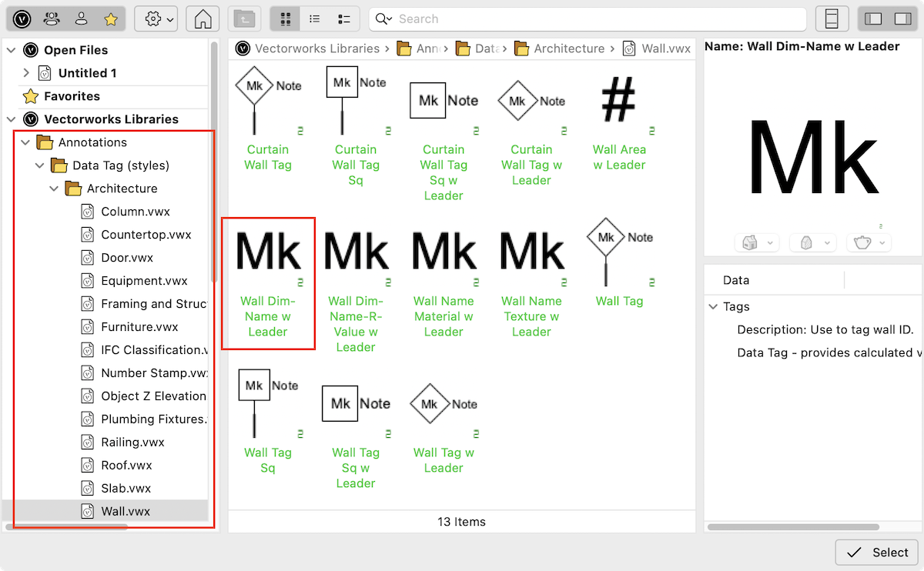
Task: Collapse the Tags section
Action: (713, 306)
